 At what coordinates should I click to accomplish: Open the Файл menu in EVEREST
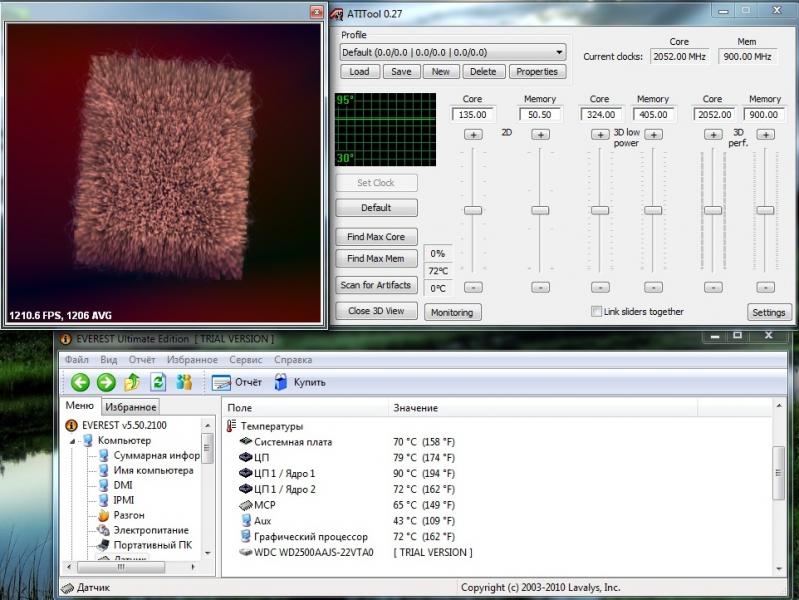coord(76,359)
